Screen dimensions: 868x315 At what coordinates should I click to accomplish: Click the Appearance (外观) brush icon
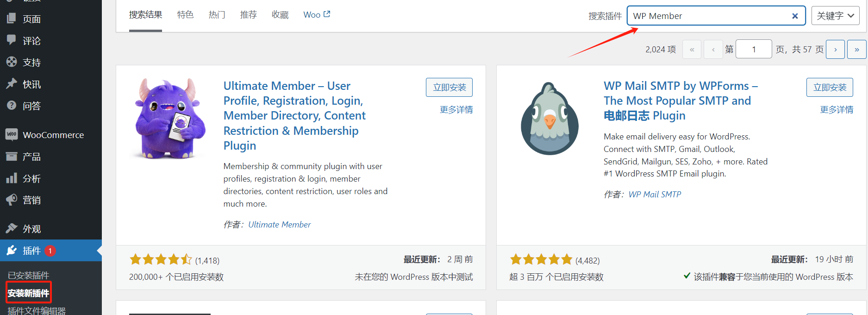point(12,228)
